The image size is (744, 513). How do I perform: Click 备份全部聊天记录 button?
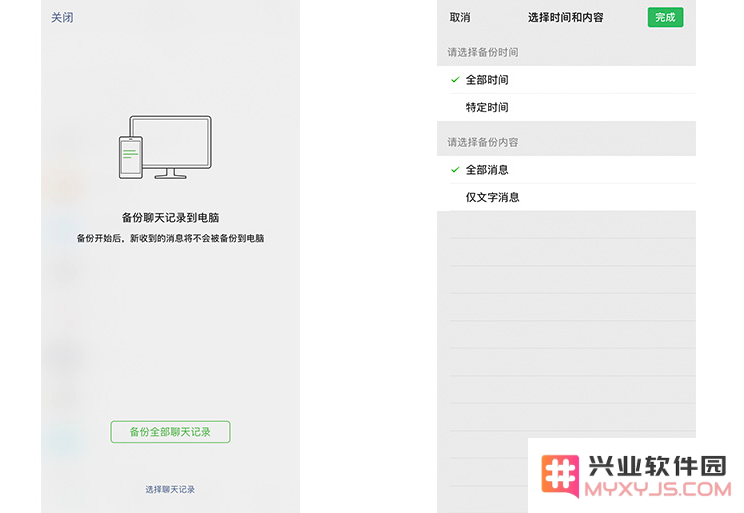(170, 432)
